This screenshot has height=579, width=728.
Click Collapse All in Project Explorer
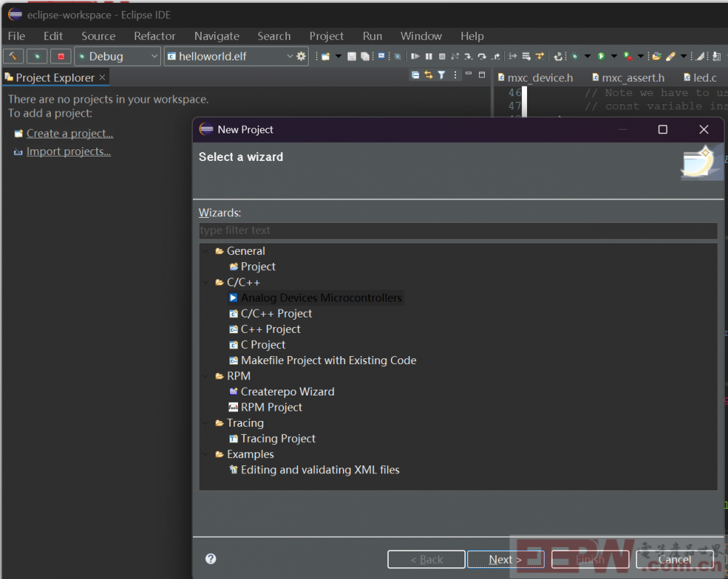tap(416, 75)
